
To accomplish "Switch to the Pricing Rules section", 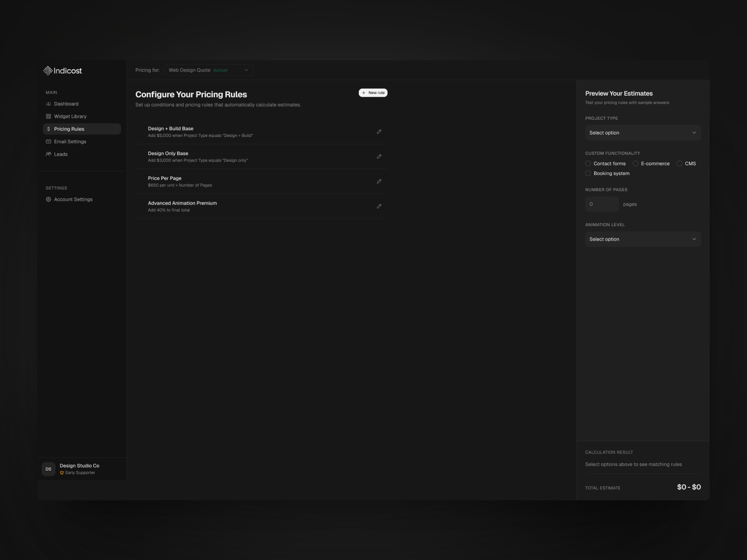I will click(69, 129).
